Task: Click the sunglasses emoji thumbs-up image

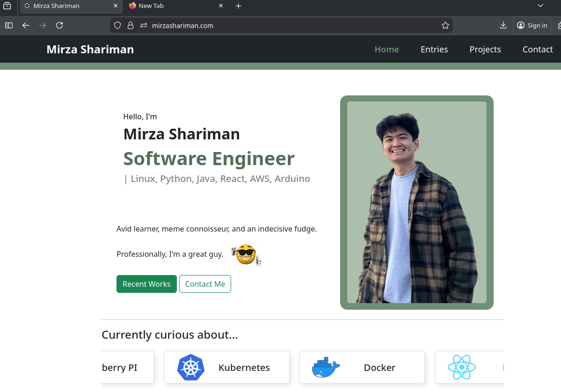Action: tap(246, 255)
